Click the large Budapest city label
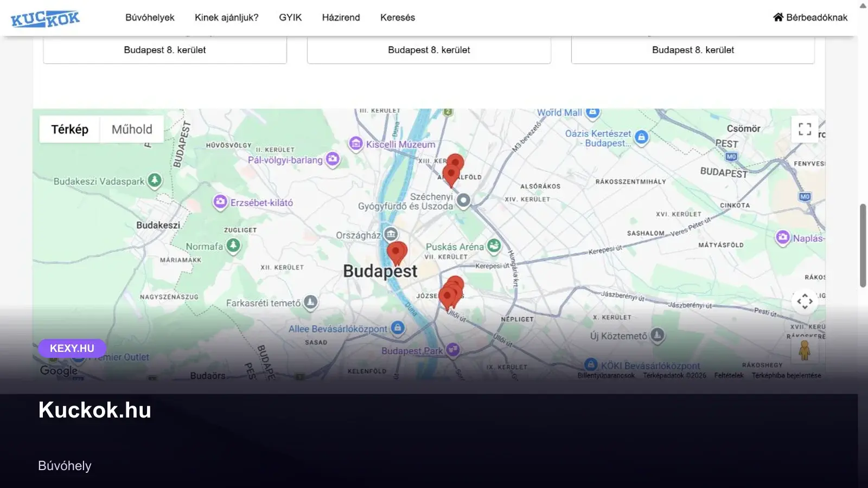The height and width of the screenshot is (488, 868). tap(380, 271)
